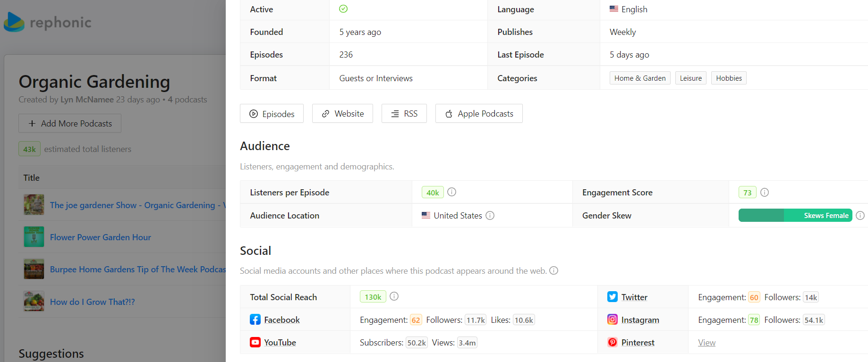
Task: Open the podcast Website button
Action: (x=342, y=114)
